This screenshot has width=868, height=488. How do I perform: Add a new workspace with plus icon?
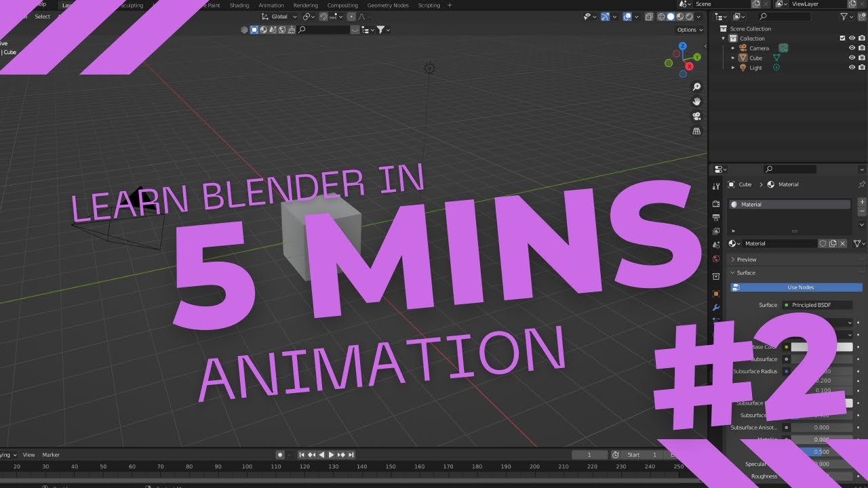coord(450,5)
